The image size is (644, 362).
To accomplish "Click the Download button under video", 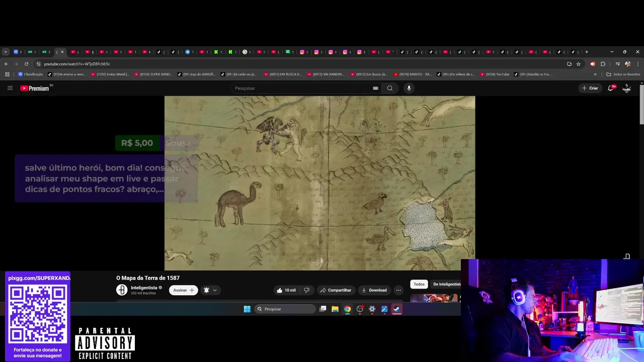I will click(374, 290).
